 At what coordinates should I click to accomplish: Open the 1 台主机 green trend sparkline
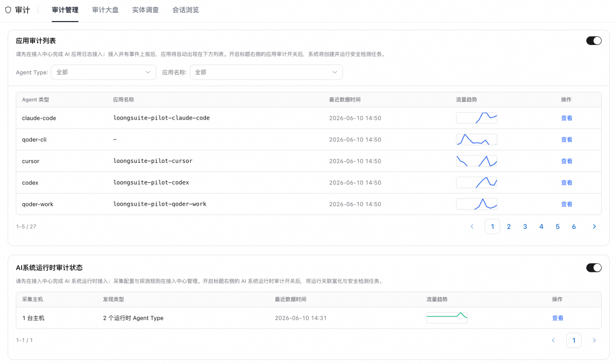click(447, 317)
